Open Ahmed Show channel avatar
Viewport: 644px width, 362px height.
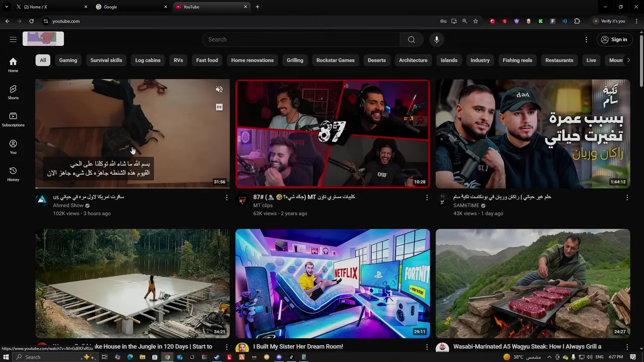coord(42,200)
